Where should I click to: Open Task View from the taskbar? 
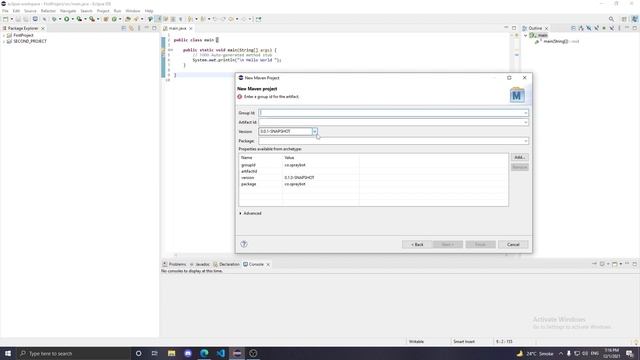coord(155,353)
